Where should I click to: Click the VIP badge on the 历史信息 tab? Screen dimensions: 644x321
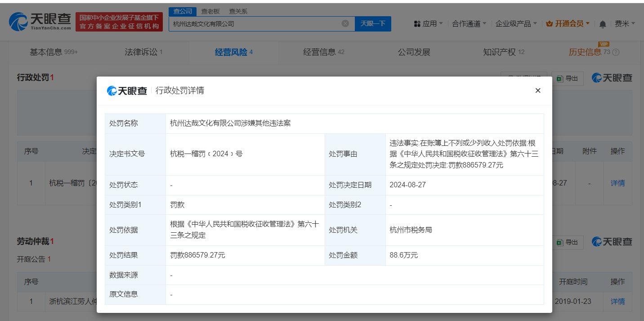(603, 45)
